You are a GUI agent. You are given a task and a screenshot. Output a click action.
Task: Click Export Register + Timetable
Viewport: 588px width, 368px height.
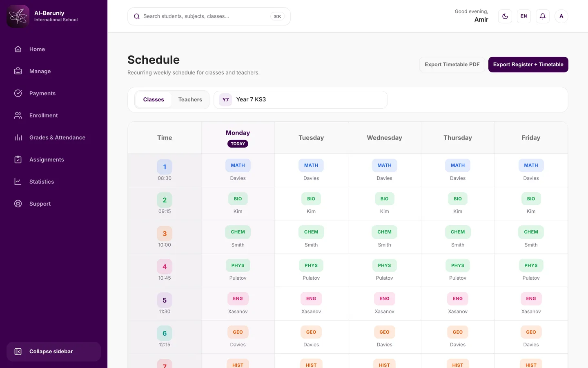coord(528,65)
